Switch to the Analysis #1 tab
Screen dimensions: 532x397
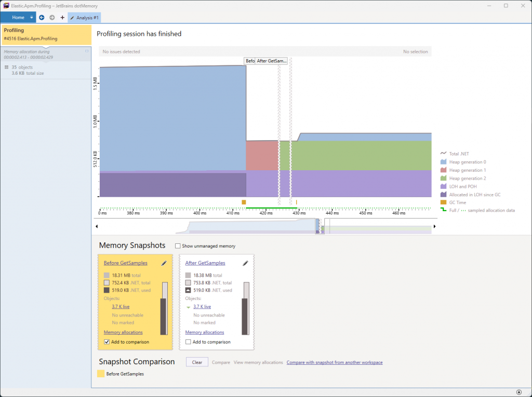[84, 18]
